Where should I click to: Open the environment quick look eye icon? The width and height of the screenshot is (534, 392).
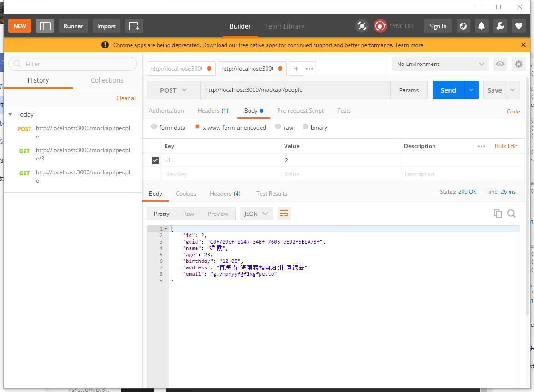[x=500, y=64]
